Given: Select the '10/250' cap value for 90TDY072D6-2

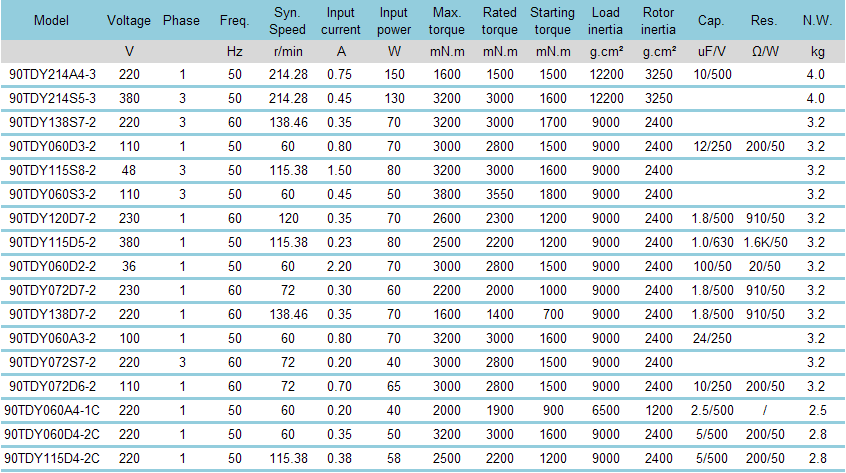Looking at the screenshot, I should (712, 386).
